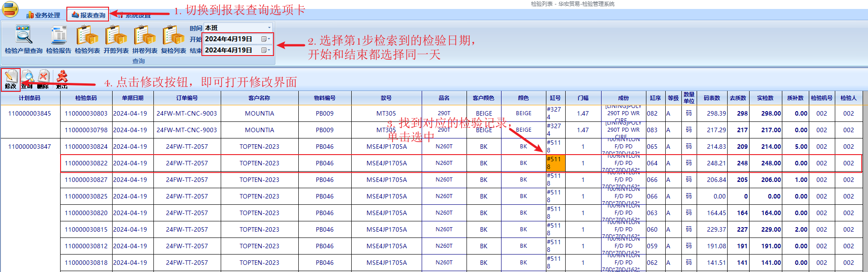Click the 修改 edit button
868x272 pixels.
(x=11, y=79)
